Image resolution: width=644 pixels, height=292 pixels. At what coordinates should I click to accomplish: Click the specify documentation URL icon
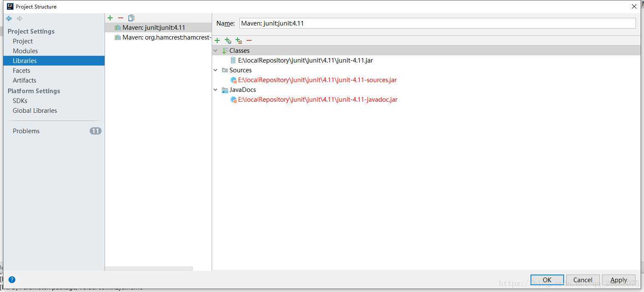coord(228,40)
